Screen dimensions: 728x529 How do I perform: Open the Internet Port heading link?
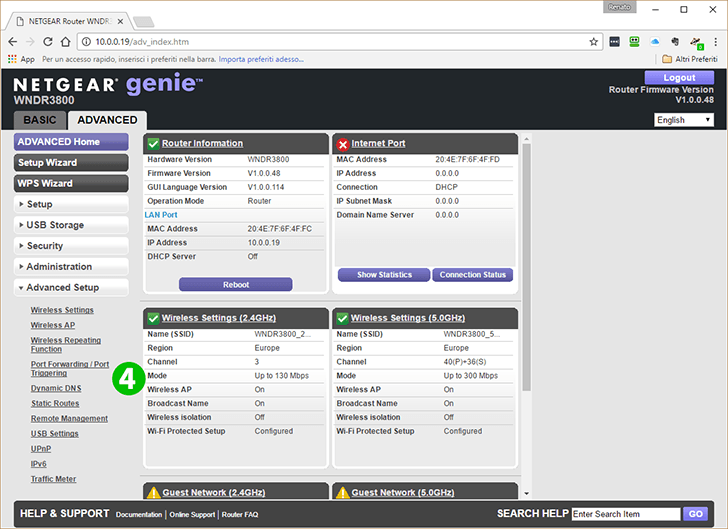(x=378, y=144)
